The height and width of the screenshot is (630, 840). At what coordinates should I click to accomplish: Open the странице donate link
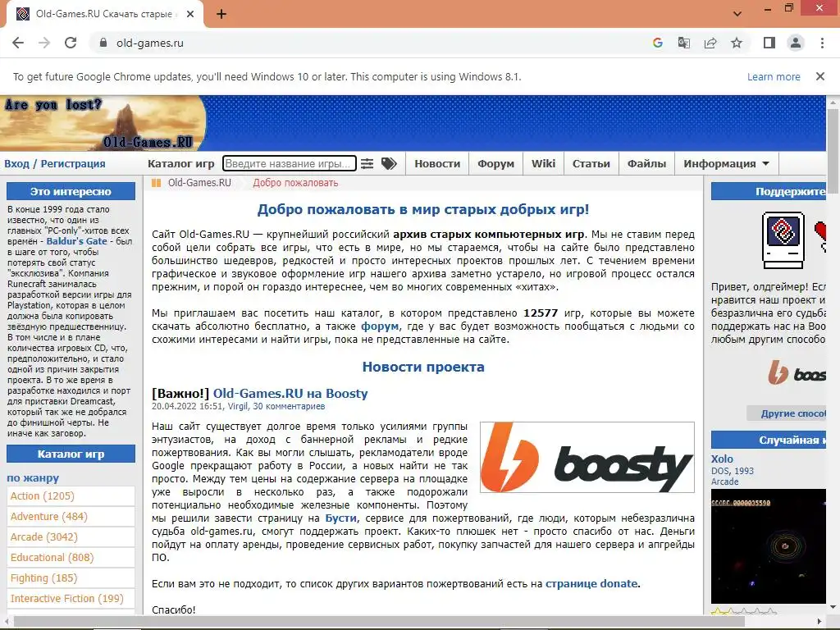[x=591, y=583]
